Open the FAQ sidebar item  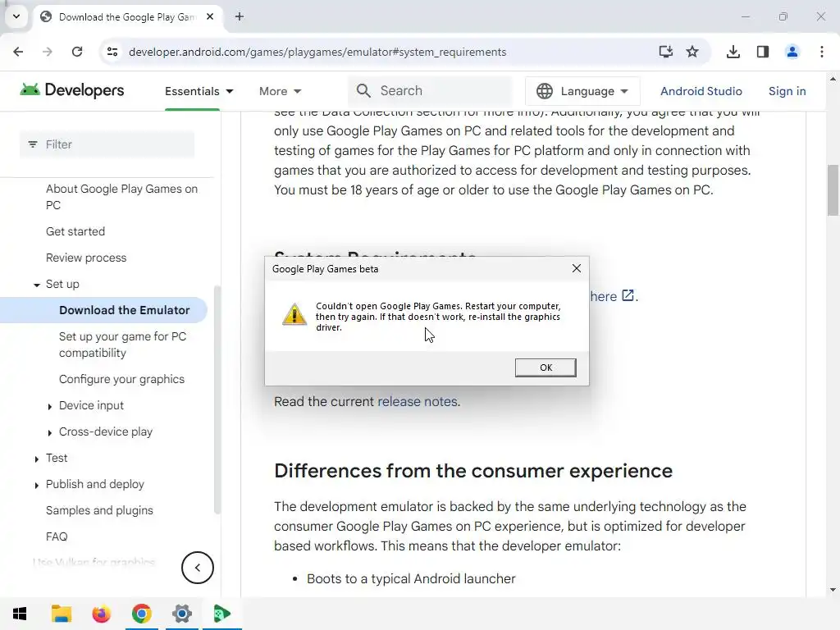57,536
